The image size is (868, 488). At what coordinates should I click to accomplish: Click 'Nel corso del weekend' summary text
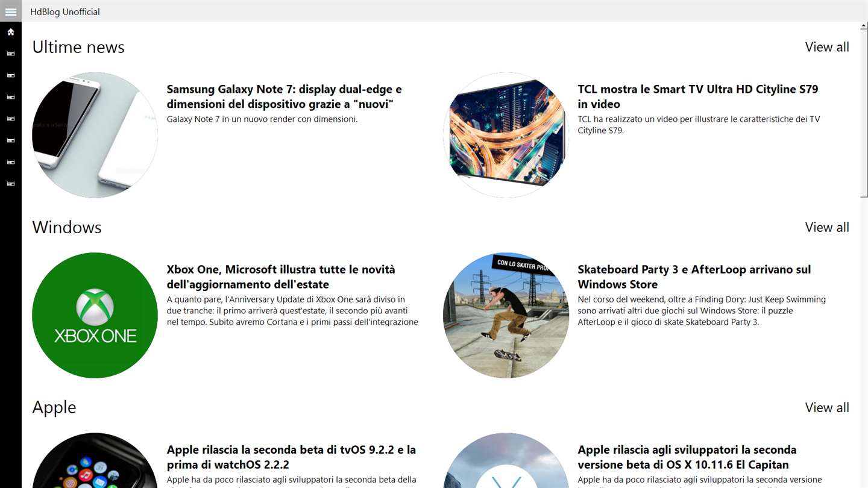[x=702, y=310]
